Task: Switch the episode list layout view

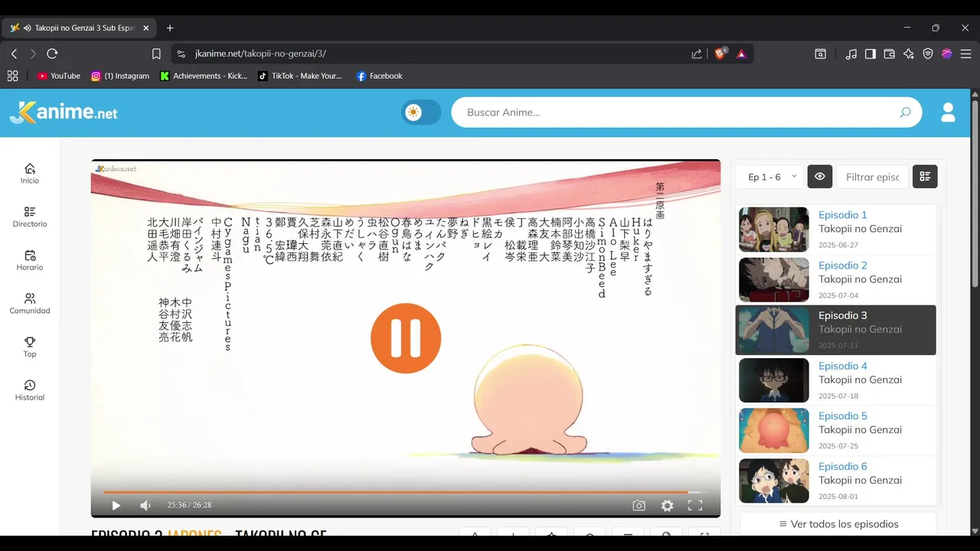Action: point(925,177)
